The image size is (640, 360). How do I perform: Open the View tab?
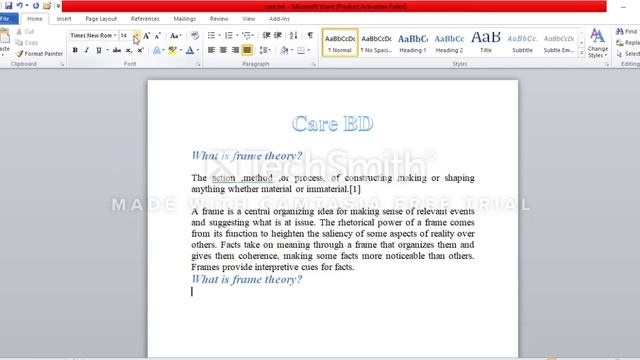click(248, 19)
